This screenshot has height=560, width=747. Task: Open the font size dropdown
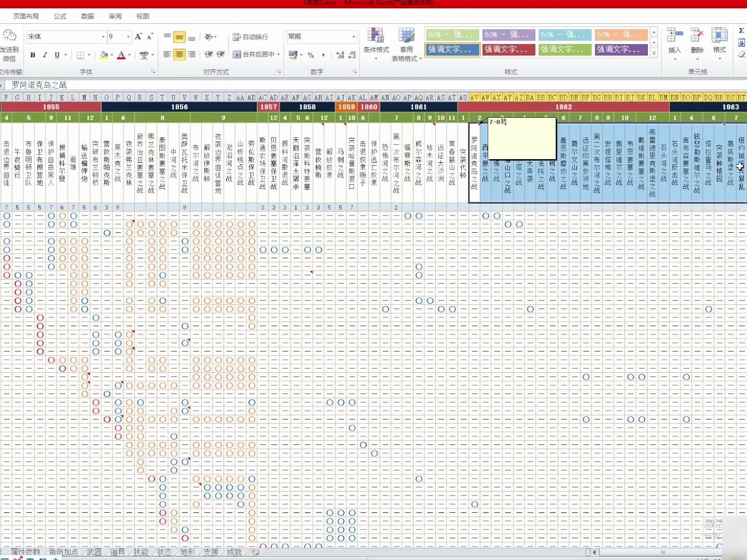(128, 37)
